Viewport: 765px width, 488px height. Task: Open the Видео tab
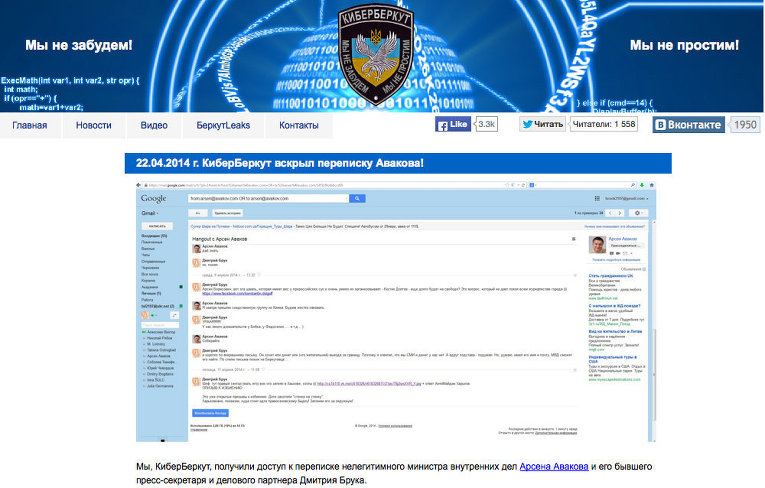[x=154, y=125]
